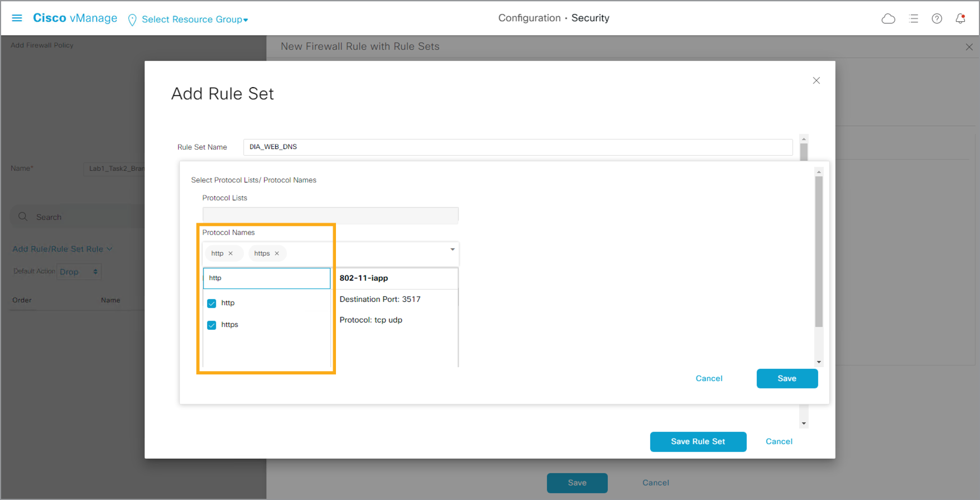Click Cancel in the background firewall rule panel

tap(656, 483)
